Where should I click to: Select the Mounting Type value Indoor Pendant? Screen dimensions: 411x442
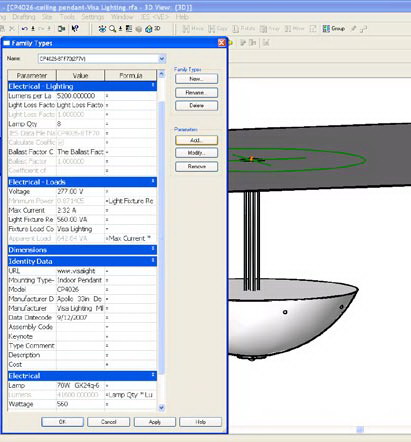click(x=80, y=280)
